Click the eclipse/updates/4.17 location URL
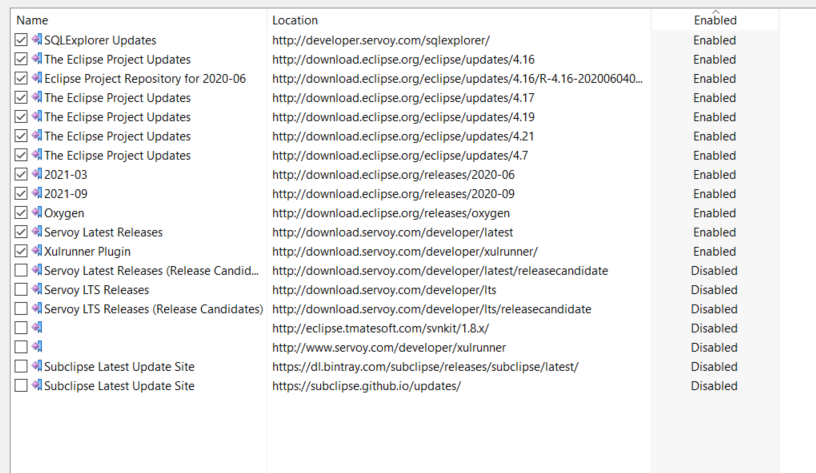 [x=403, y=98]
